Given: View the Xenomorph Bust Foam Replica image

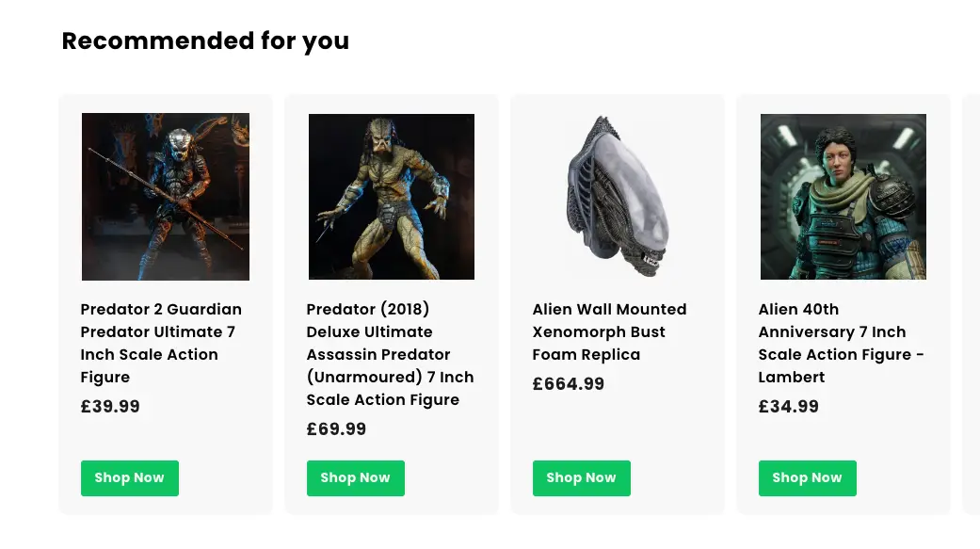Looking at the screenshot, I should [x=618, y=197].
